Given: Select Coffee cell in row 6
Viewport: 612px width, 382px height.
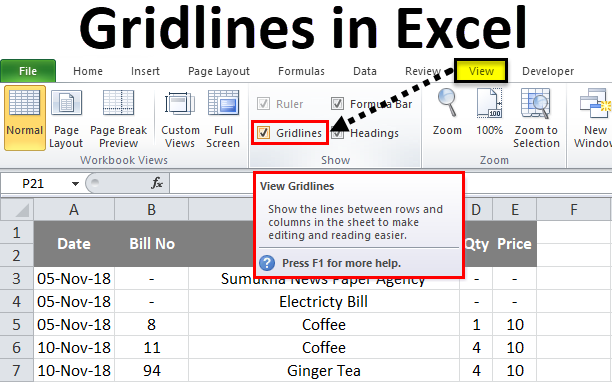Looking at the screenshot, I should tap(324, 348).
